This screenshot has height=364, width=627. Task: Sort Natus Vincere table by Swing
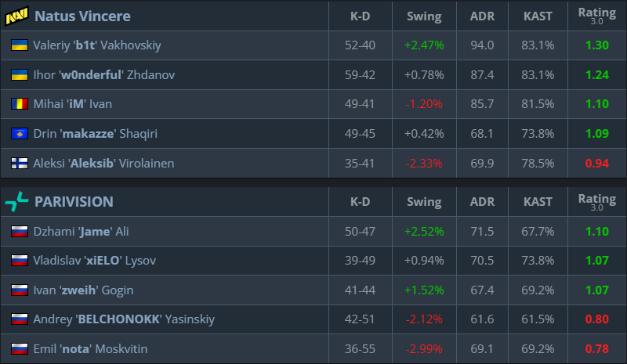(x=424, y=16)
